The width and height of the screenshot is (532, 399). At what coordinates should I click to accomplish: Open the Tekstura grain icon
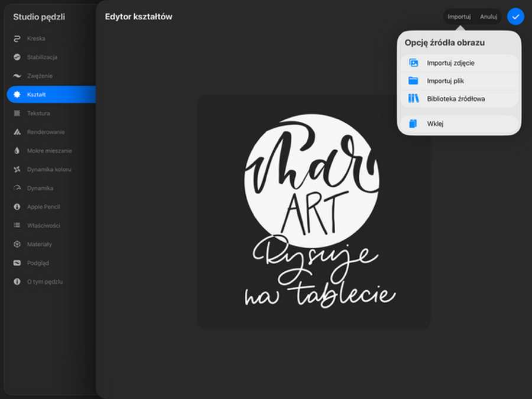click(17, 113)
